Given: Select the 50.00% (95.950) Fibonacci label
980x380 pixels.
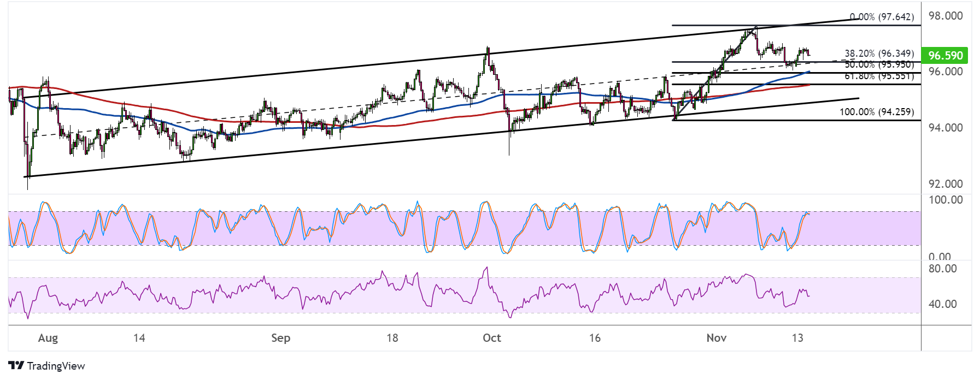Looking at the screenshot, I should click(x=879, y=64).
